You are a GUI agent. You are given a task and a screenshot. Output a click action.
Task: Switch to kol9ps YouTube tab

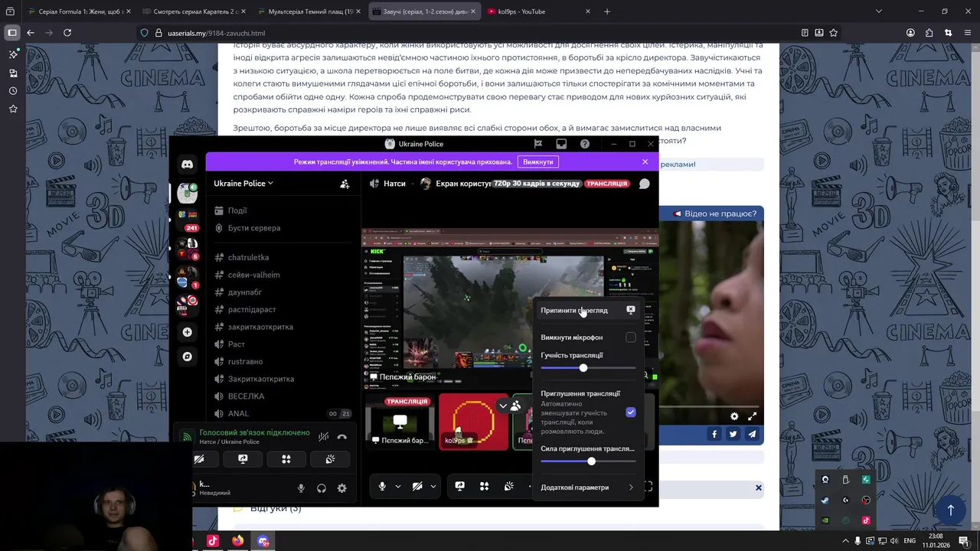point(539,11)
